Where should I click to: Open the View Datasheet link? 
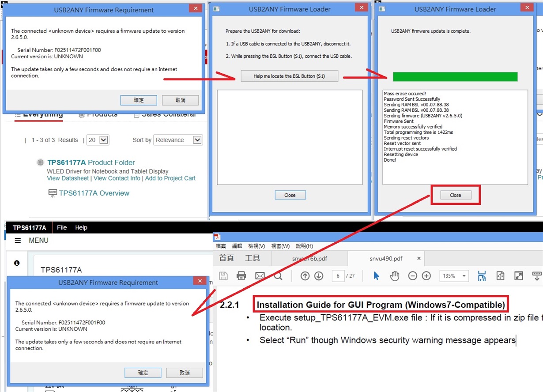click(68, 178)
